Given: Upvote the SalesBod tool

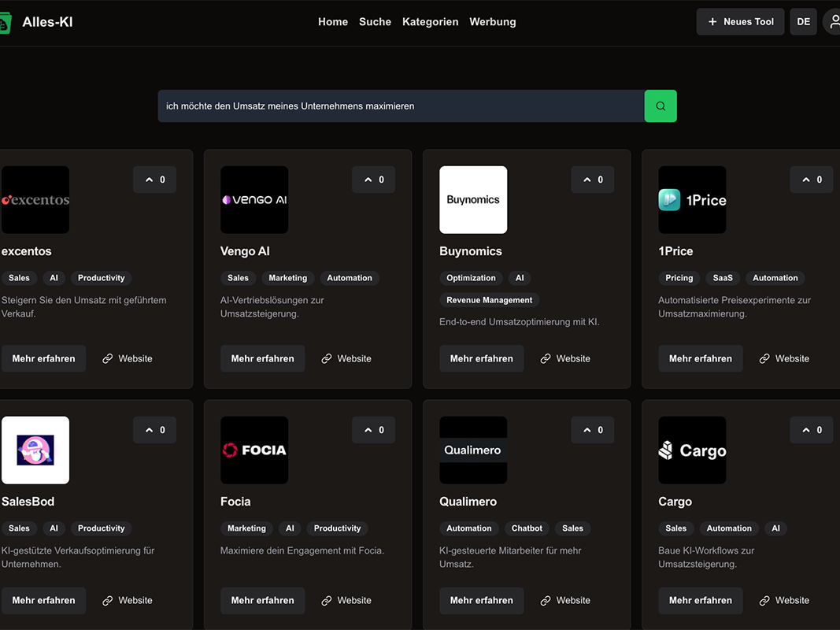Looking at the screenshot, I should 155,430.
